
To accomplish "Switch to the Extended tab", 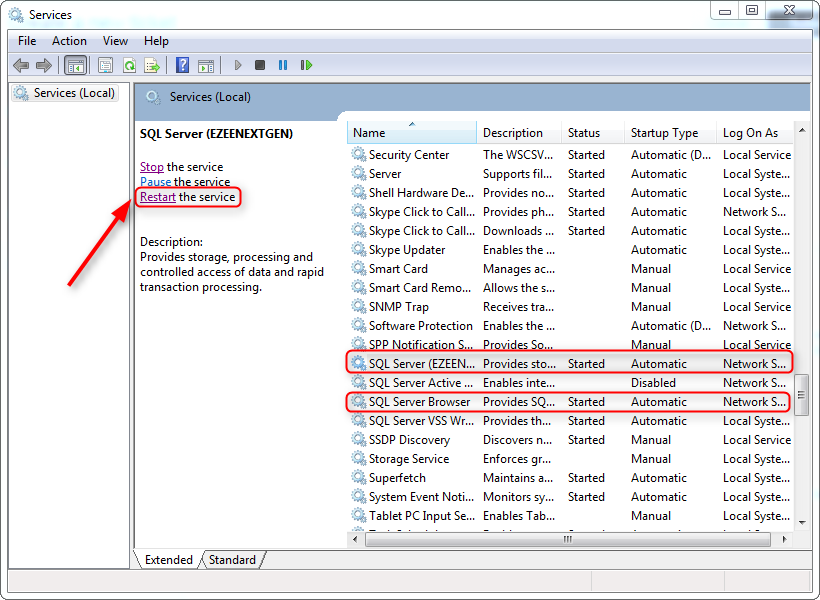I will point(168,560).
